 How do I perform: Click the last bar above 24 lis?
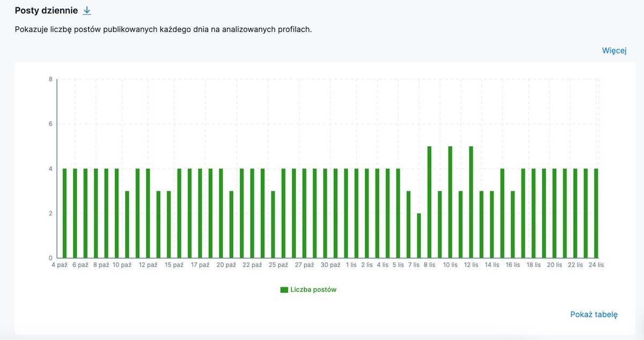(596, 212)
